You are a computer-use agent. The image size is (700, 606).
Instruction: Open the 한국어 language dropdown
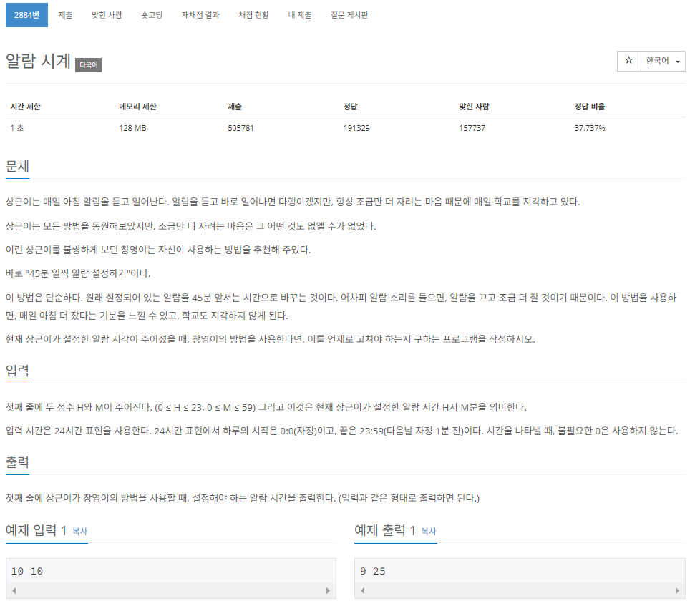(x=661, y=61)
